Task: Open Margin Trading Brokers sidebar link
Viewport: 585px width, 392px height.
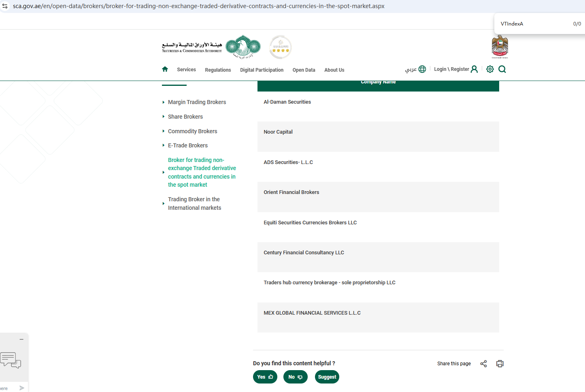Action: coord(197,102)
